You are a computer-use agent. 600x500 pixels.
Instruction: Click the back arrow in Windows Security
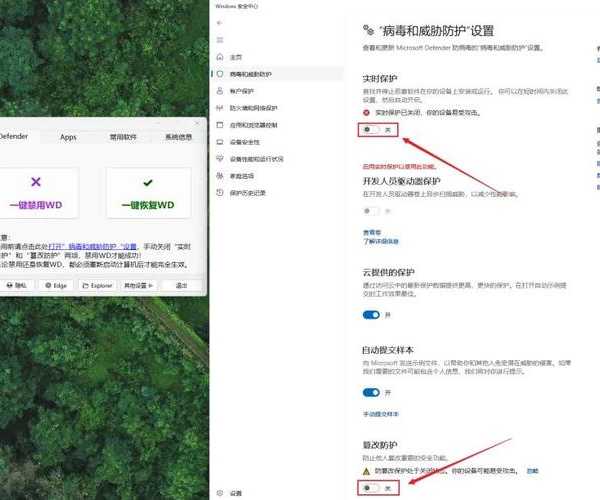click(220, 22)
